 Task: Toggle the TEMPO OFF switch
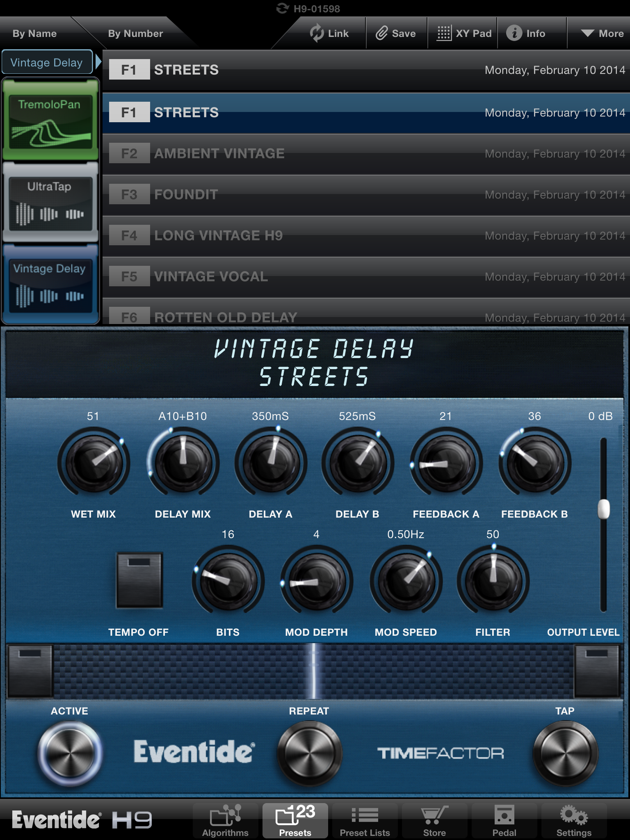(139, 580)
